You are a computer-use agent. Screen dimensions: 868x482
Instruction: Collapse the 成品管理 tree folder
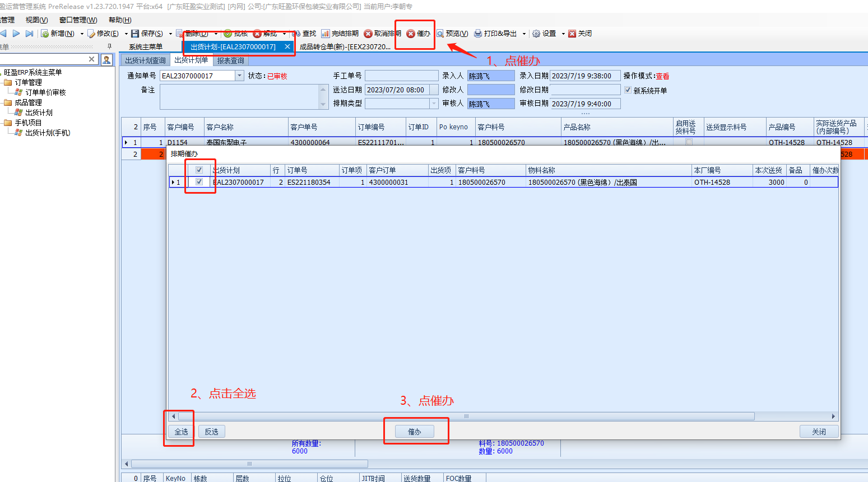click(x=8, y=102)
